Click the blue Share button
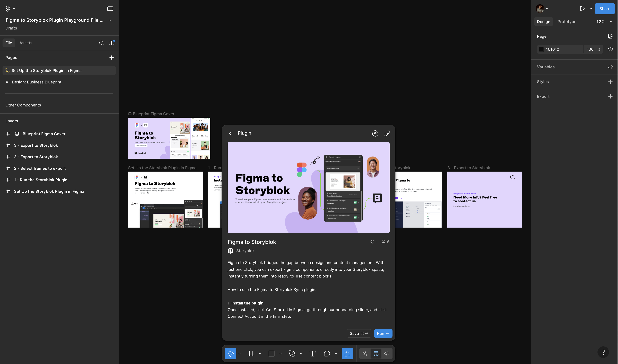 click(605, 9)
